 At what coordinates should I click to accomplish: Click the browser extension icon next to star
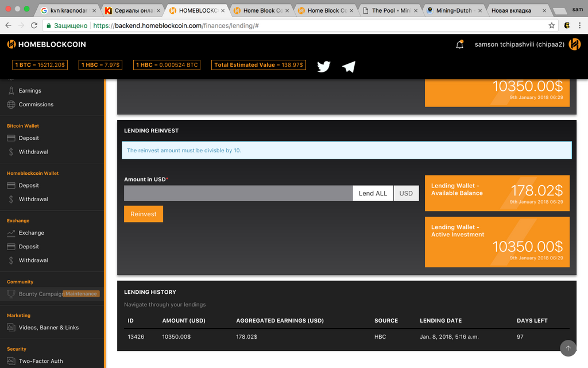567,25
